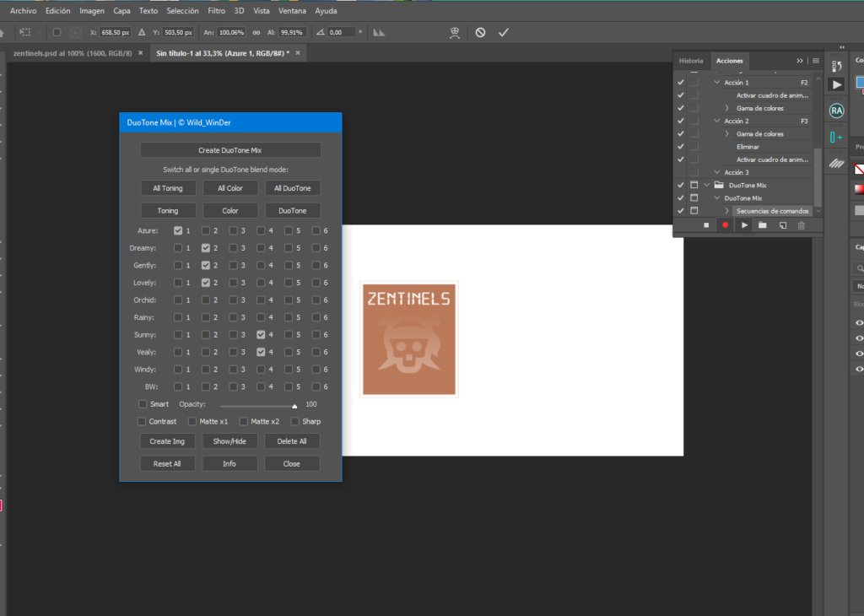
Task: Collapse the Acción 2 action
Action: (x=717, y=121)
